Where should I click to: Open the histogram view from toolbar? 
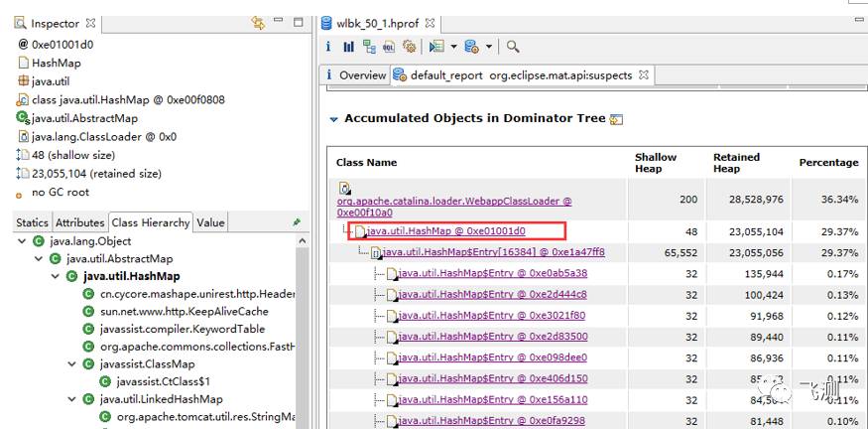point(348,47)
